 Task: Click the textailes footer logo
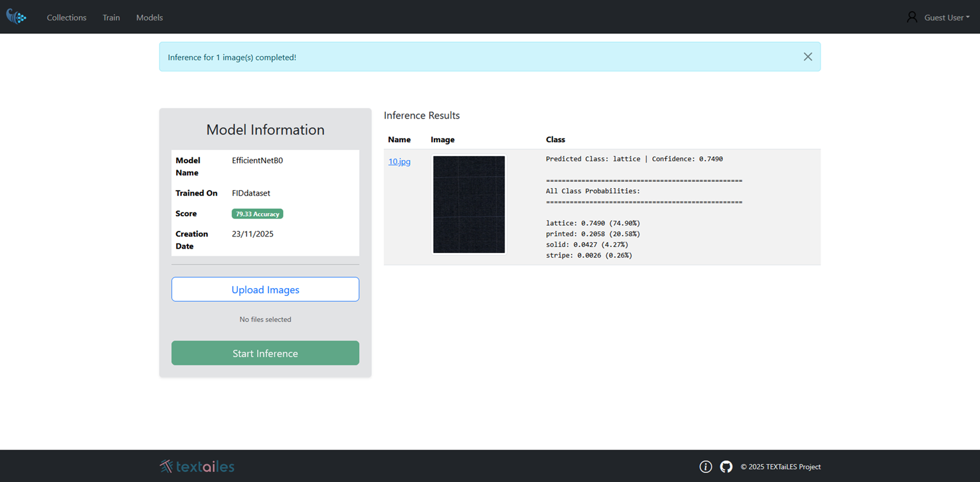click(x=197, y=467)
